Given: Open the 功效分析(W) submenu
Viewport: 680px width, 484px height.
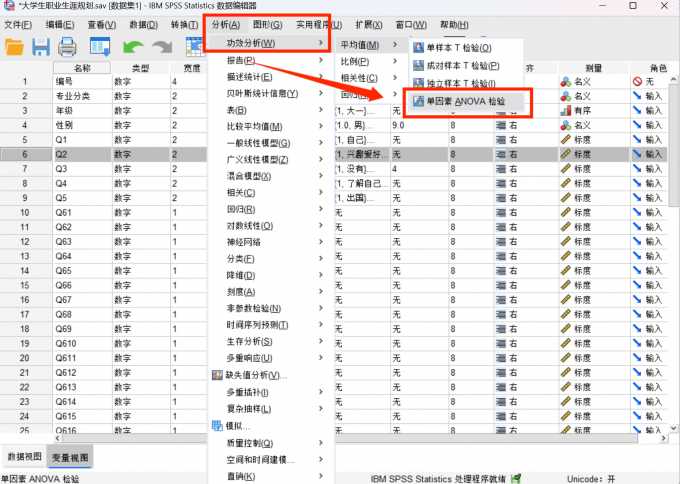Looking at the screenshot, I should click(272, 43).
